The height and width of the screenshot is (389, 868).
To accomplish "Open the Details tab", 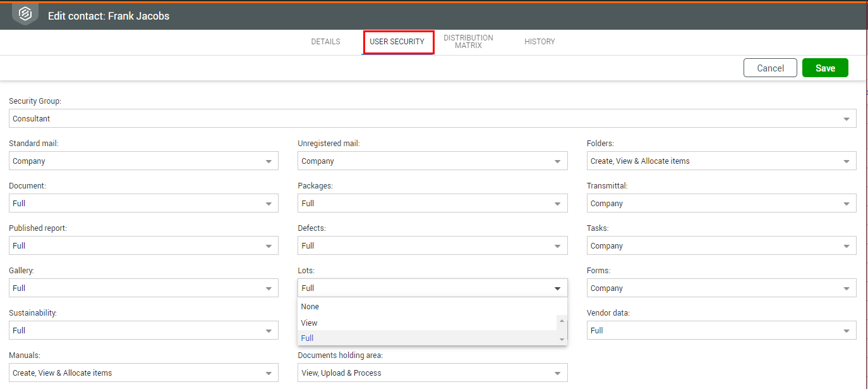I will click(x=325, y=42).
